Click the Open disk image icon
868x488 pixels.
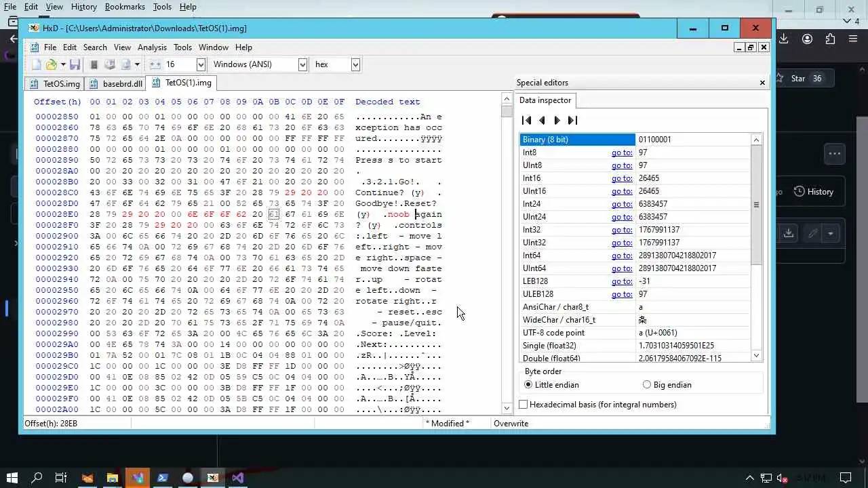click(125, 64)
